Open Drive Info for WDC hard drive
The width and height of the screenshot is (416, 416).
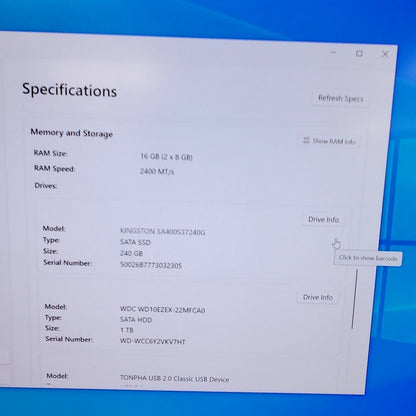pyautogui.click(x=317, y=297)
